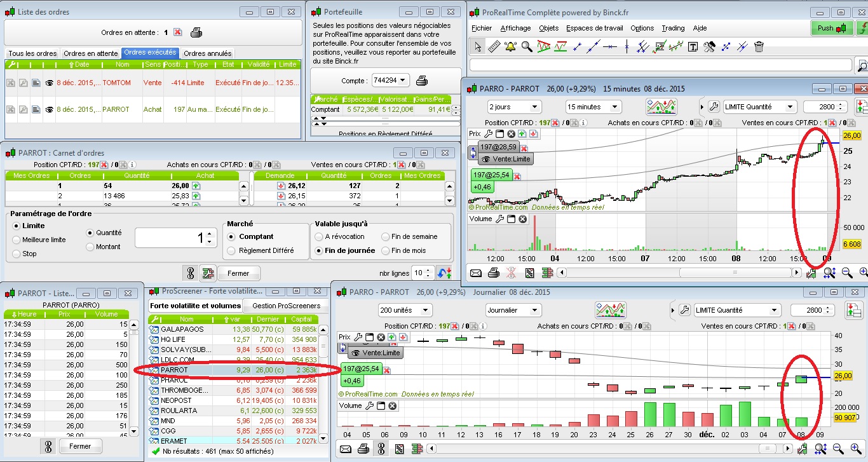Image resolution: width=868 pixels, height=462 pixels.
Task: Open Prix wrench settings in Journalier chart
Action: tap(359, 337)
